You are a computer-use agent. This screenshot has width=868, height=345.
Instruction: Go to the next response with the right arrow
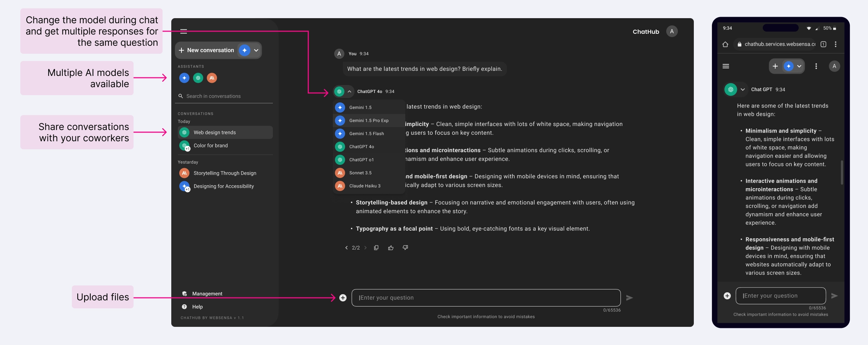365,248
